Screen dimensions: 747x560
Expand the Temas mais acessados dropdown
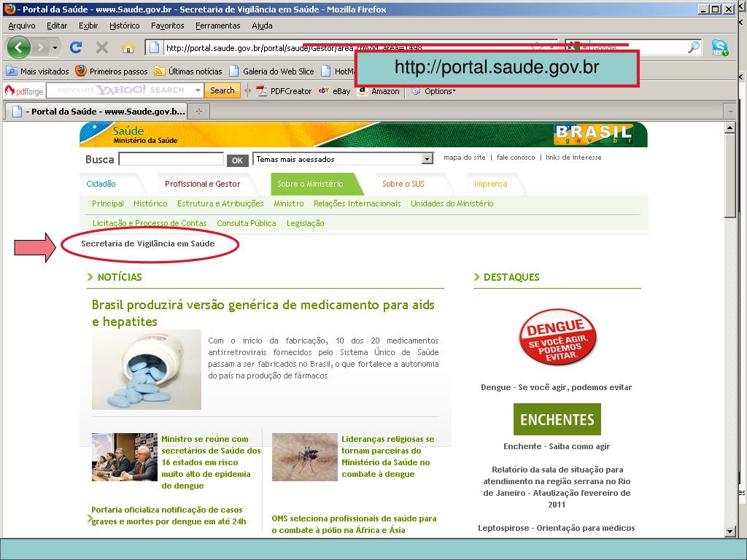[x=343, y=159]
